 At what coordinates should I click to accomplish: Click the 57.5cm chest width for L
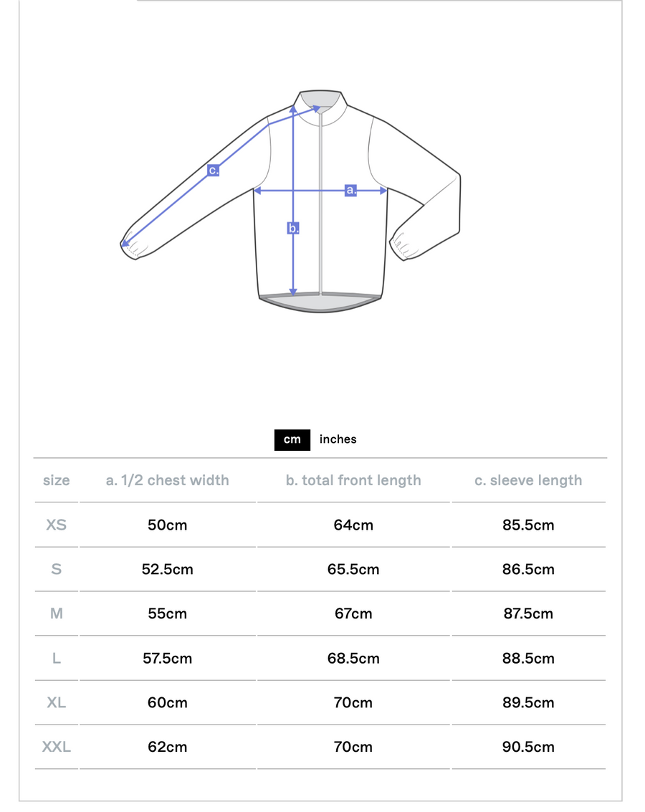coord(168,658)
